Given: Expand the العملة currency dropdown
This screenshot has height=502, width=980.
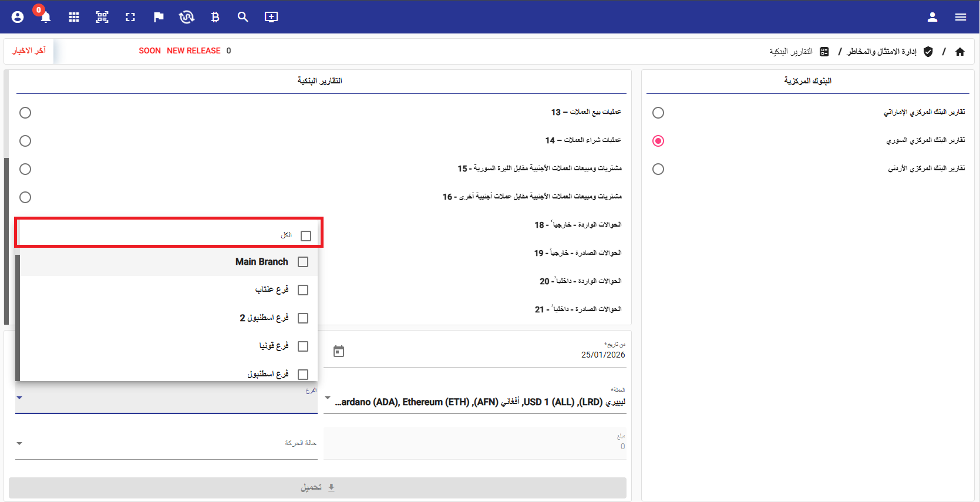Looking at the screenshot, I should (x=328, y=398).
